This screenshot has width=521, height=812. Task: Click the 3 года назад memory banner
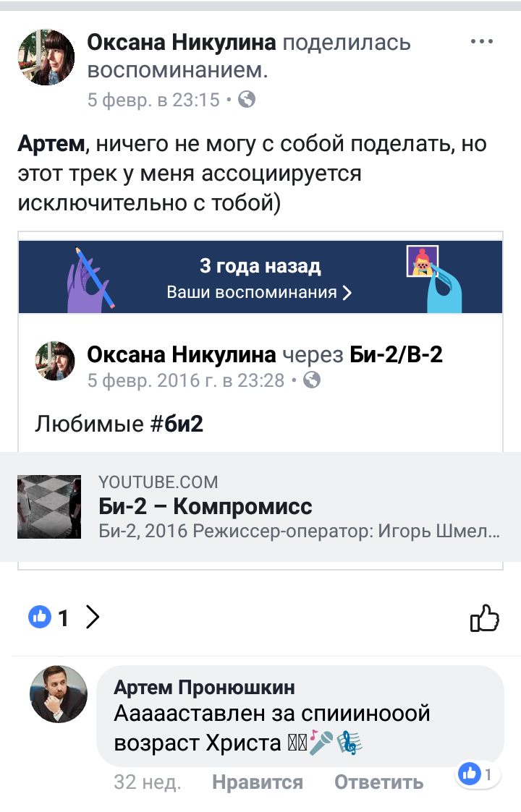[260, 277]
